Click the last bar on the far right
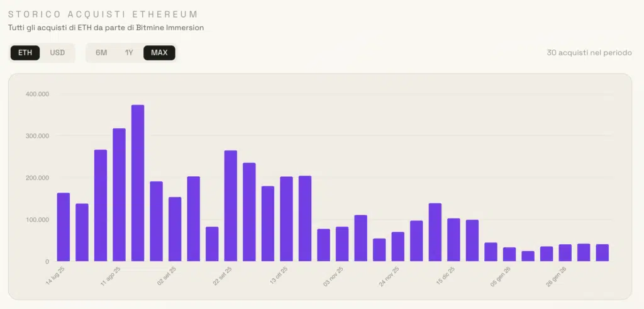The image size is (644, 309). [x=602, y=253]
